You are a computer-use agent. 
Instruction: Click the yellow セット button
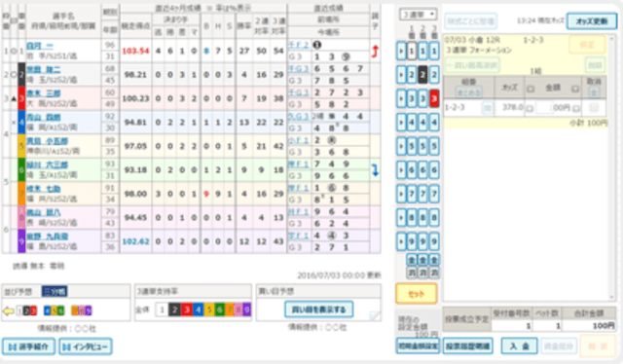tap(417, 294)
